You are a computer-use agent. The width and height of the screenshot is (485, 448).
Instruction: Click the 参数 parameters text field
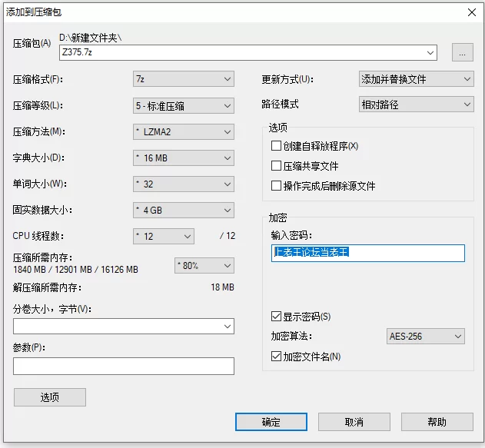coord(123,367)
